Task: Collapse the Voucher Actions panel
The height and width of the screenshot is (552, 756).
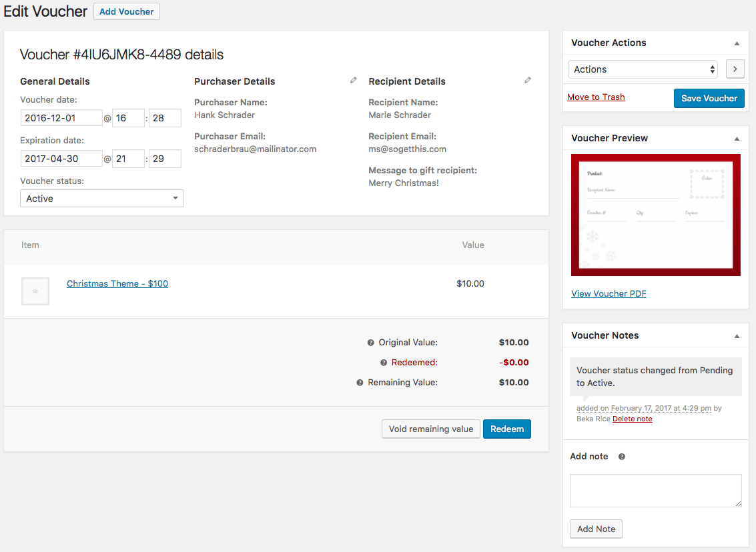Action: coord(737,43)
